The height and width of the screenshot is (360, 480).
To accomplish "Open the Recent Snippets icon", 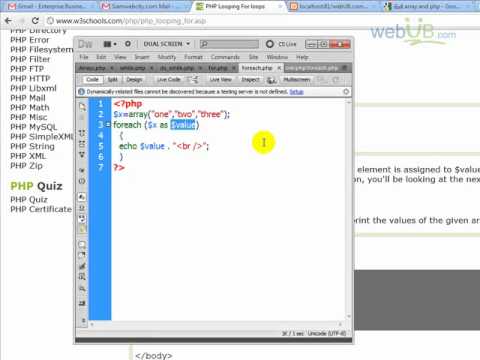I will [82, 277].
